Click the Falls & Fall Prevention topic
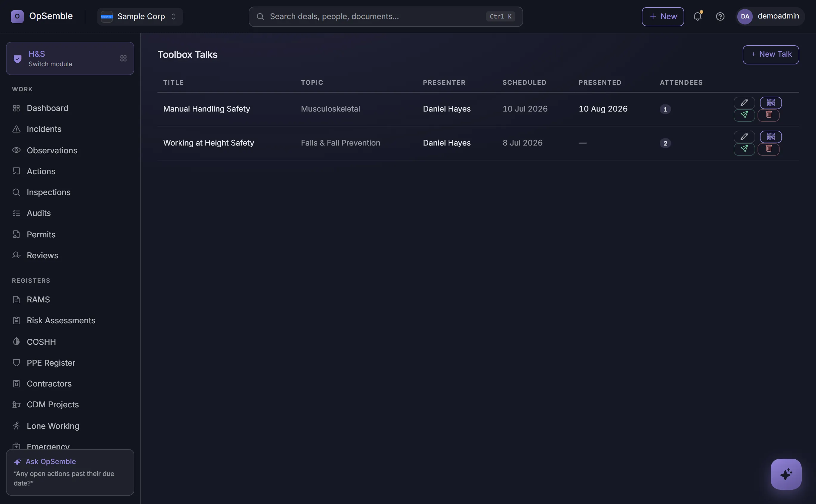816x504 pixels. pyautogui.click(x=340, y=143)
